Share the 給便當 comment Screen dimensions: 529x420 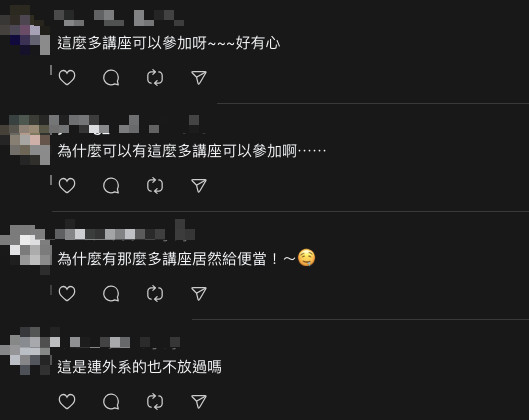[x=199, y=293]
